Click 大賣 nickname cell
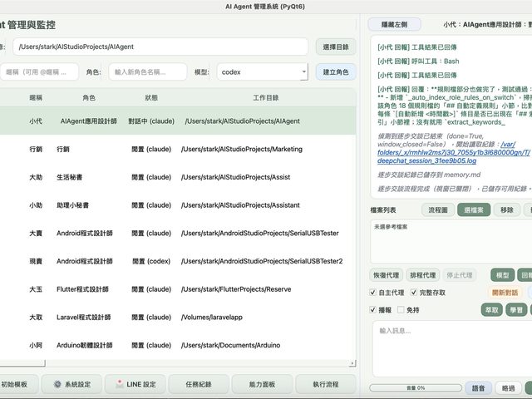 click(x=36, y=233)
